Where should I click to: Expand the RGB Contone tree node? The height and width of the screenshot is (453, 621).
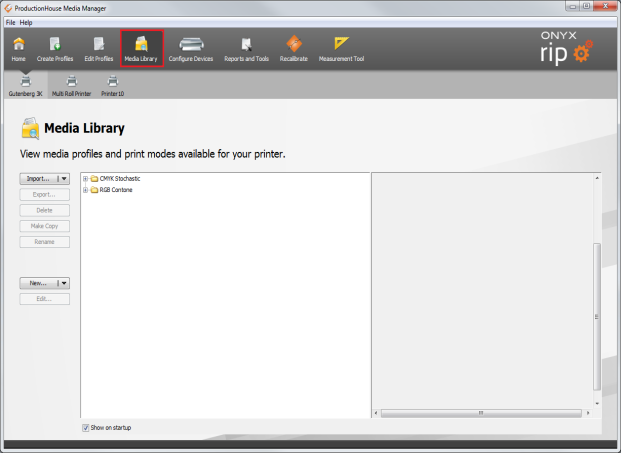click(85, 190)
